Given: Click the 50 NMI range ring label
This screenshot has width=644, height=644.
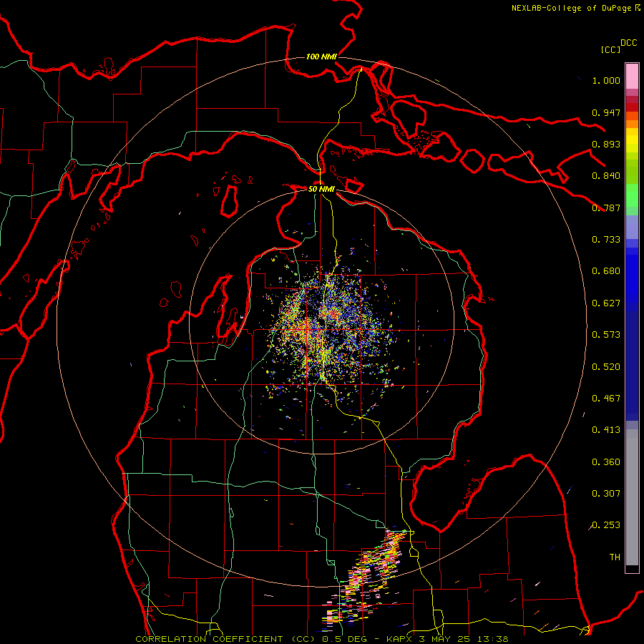Looking at the screenshot, I should coord(321,189).
